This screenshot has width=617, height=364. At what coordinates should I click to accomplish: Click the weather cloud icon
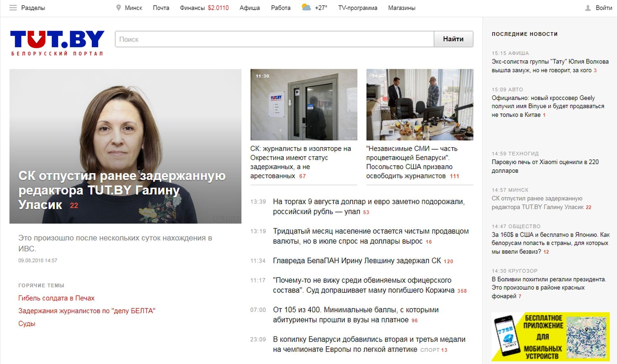(x=306, y=7)
